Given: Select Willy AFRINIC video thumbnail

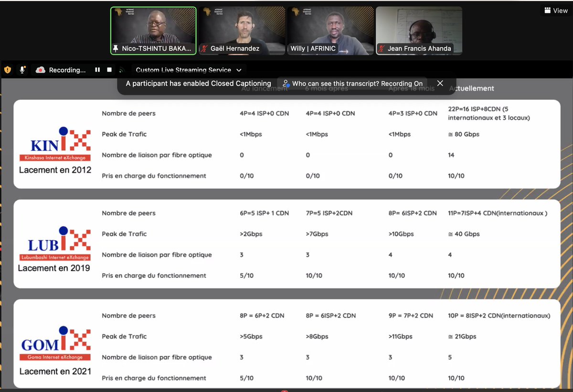Looking at the screenshot, I should 330,31.
